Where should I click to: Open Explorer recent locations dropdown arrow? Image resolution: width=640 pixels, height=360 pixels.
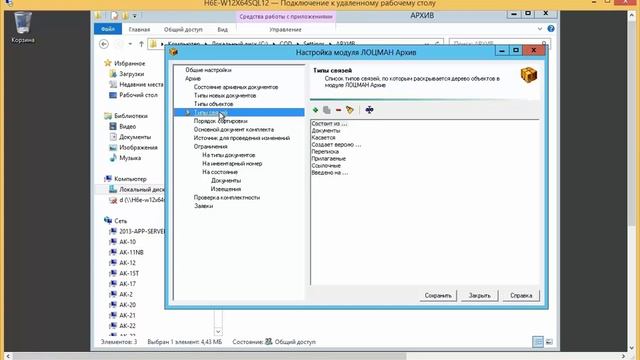130,44
